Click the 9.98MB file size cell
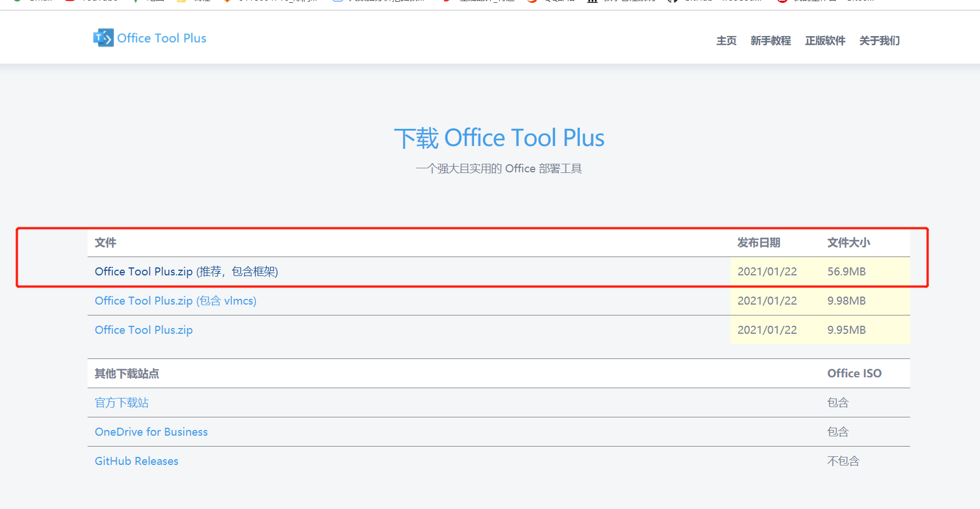 [x=847, y=301]
